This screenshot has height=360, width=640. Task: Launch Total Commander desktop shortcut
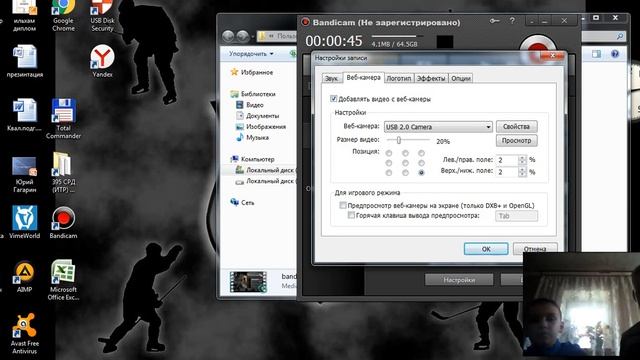click(x=63, y=119)
